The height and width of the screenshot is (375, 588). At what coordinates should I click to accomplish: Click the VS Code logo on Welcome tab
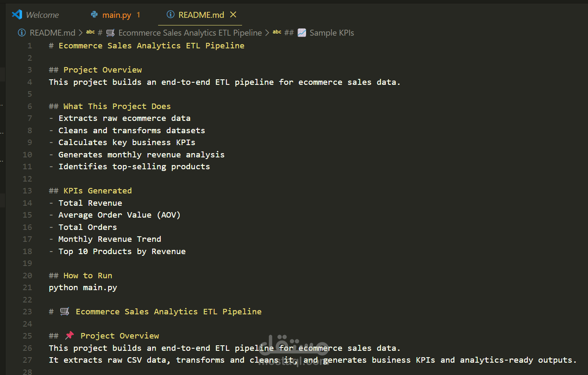(17, 14)
